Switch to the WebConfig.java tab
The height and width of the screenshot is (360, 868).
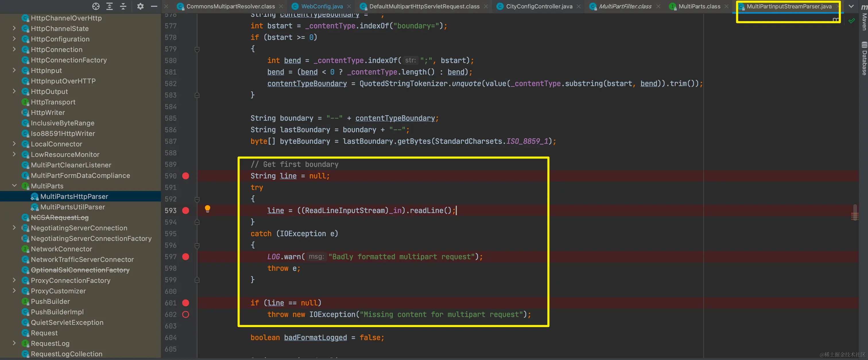pyautogui.click(x=321, y=6)
